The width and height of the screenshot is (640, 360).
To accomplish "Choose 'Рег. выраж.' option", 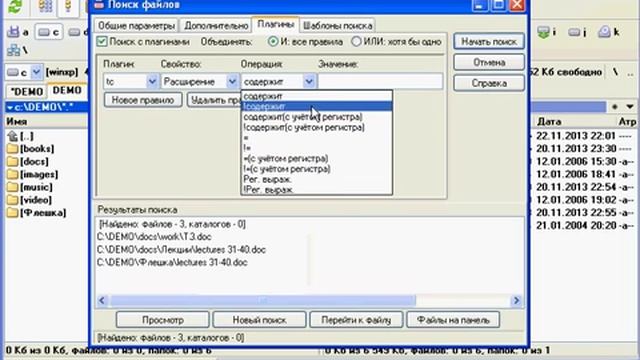I will (317, 179).
